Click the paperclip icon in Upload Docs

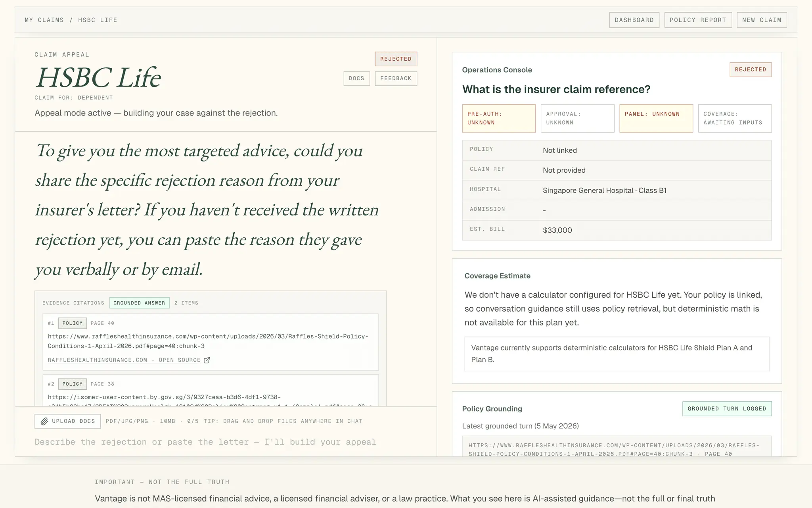click(44, 421)
